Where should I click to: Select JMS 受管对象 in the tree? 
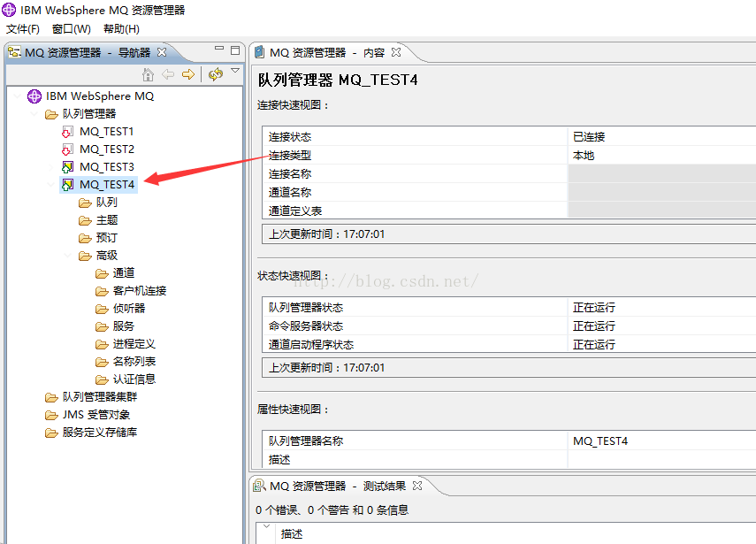96,415
